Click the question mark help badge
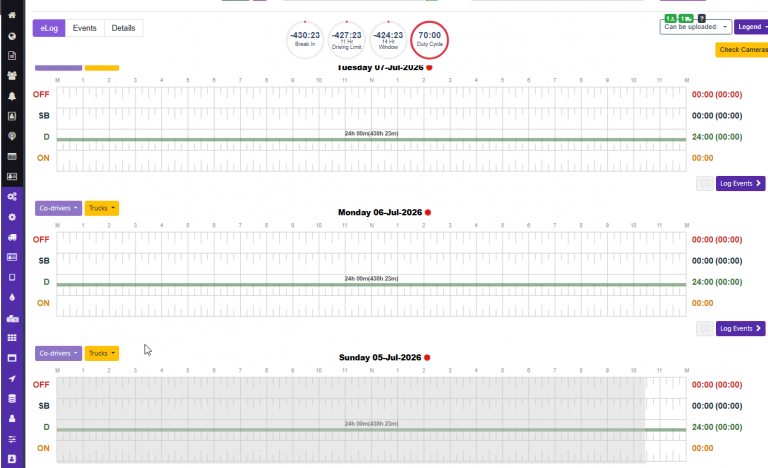 point(701,19)
